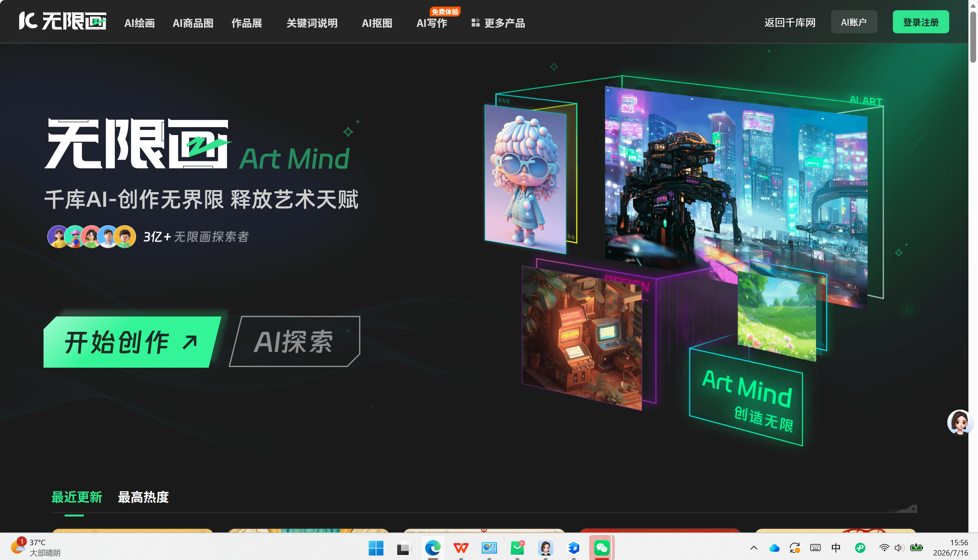The width and height of the screenshot is (978, 560).
Task: Open the touch keyboard tray icon
Action: (x=815, y=548)
